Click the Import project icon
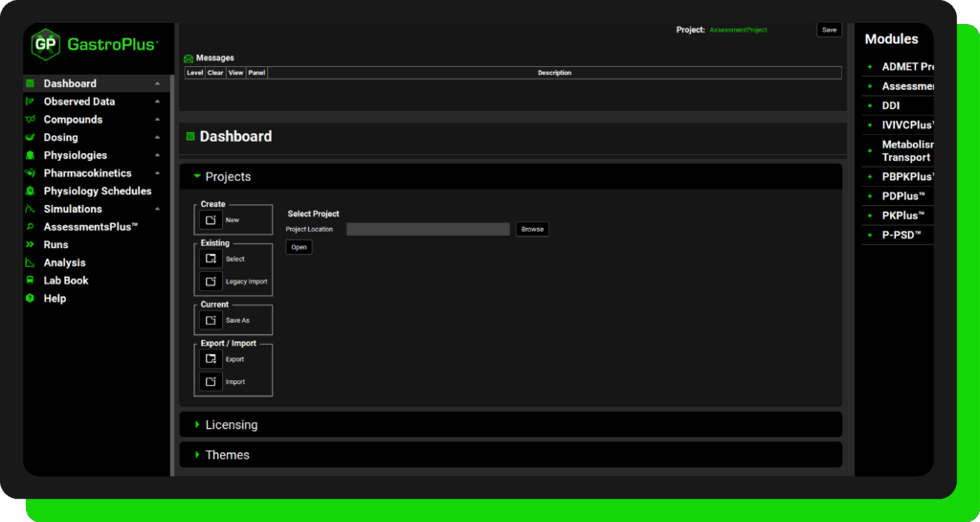 click(210, 382)
